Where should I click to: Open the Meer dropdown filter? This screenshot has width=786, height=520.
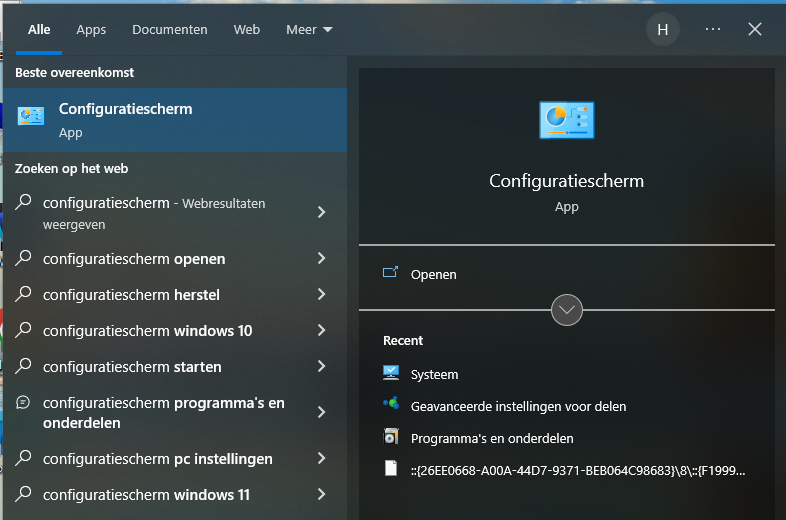[x=309, y=30]
